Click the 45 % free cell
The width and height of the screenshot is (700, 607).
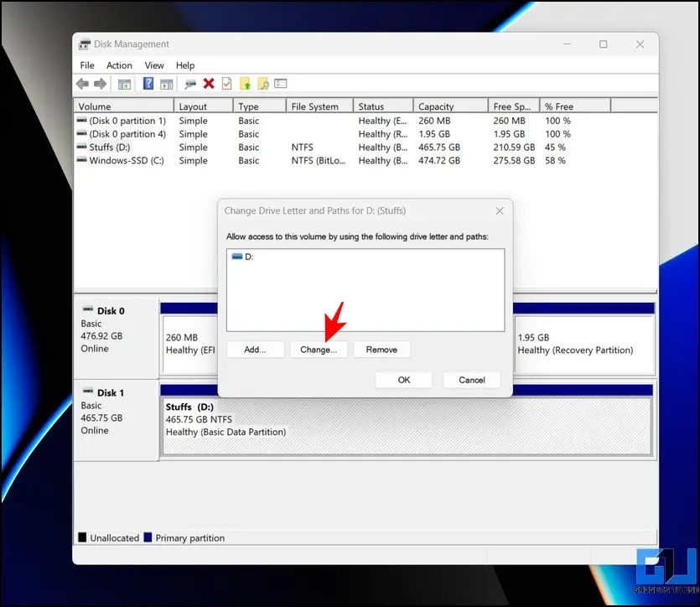(555, 148)
